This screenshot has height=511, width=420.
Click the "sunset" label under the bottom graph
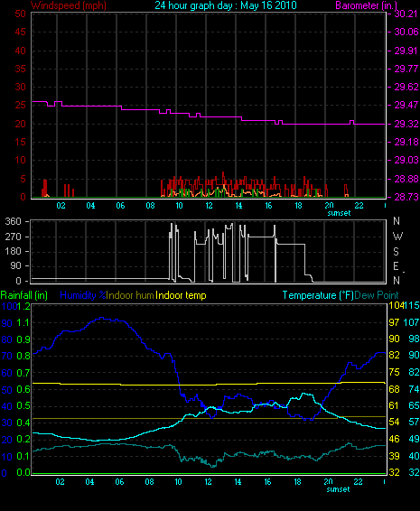338,489
